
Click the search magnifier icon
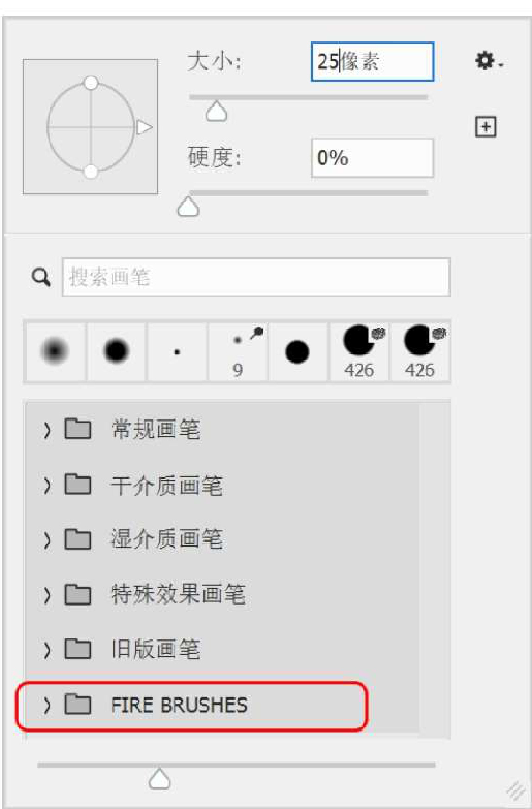point(41,278)
